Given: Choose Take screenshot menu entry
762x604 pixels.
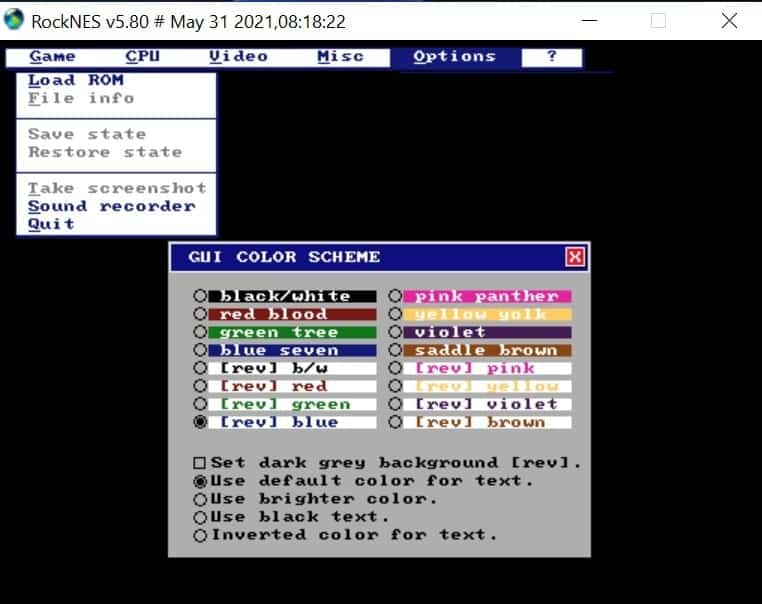Looking at the screenshot, I should tap(117, 188).
